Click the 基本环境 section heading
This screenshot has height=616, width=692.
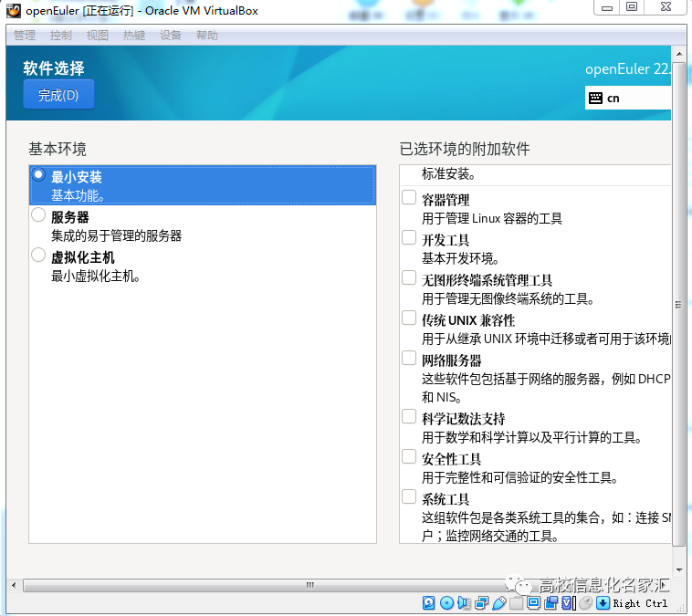click(58, 149)
